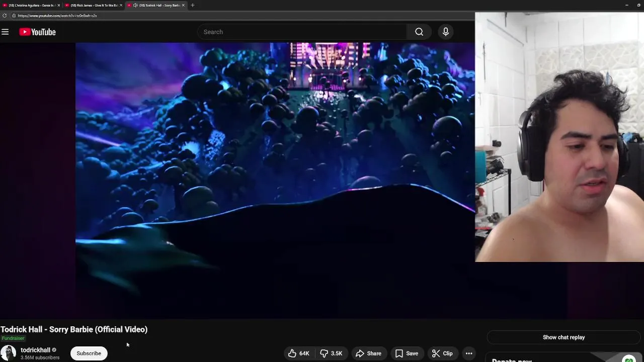Focus the YouTube search field

pyautogui.click(x=302, y=32)
